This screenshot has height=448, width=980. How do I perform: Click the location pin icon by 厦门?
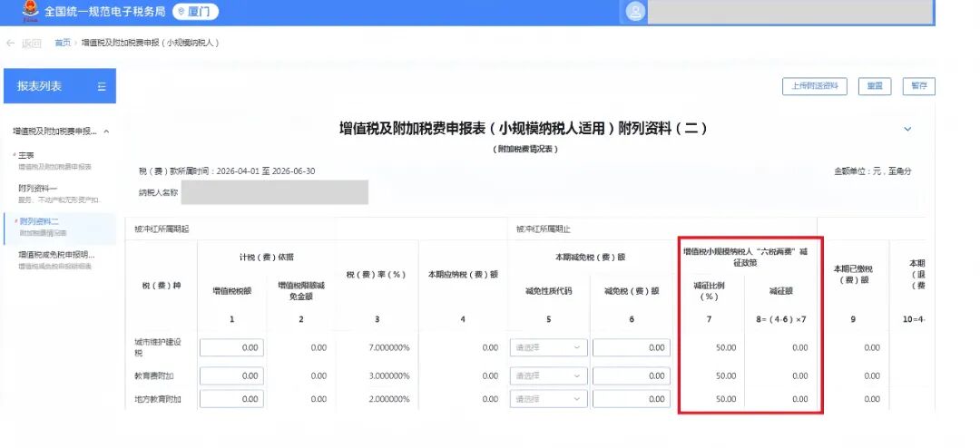tap(181, 11)
